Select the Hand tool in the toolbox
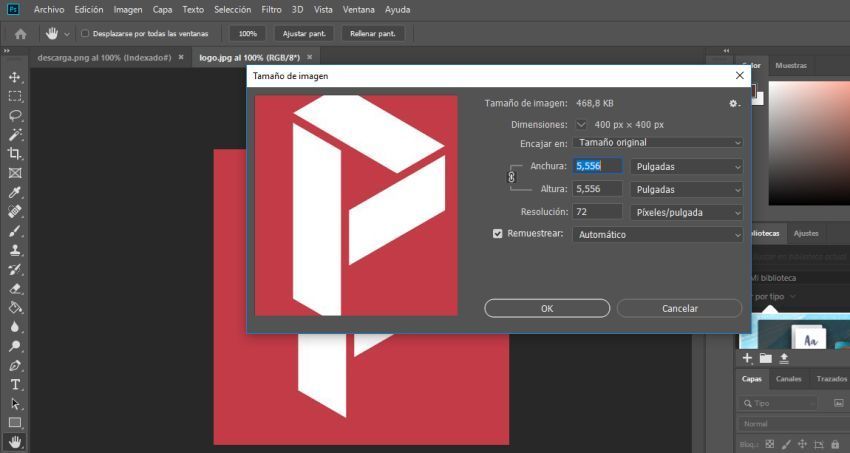The height and width of the screenshot is (453, 850). click(x=15, y=442)
